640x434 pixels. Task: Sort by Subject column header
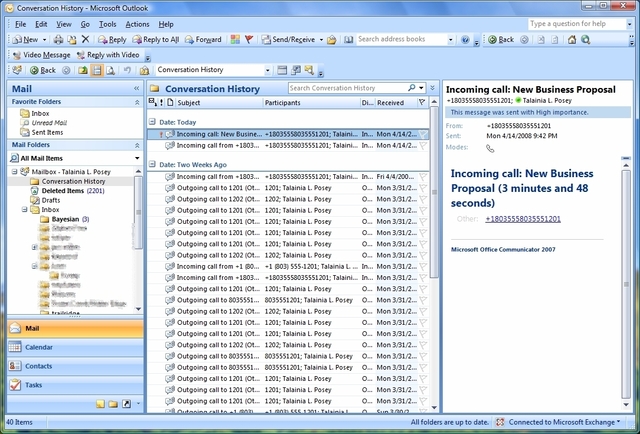tap(219, 102)
